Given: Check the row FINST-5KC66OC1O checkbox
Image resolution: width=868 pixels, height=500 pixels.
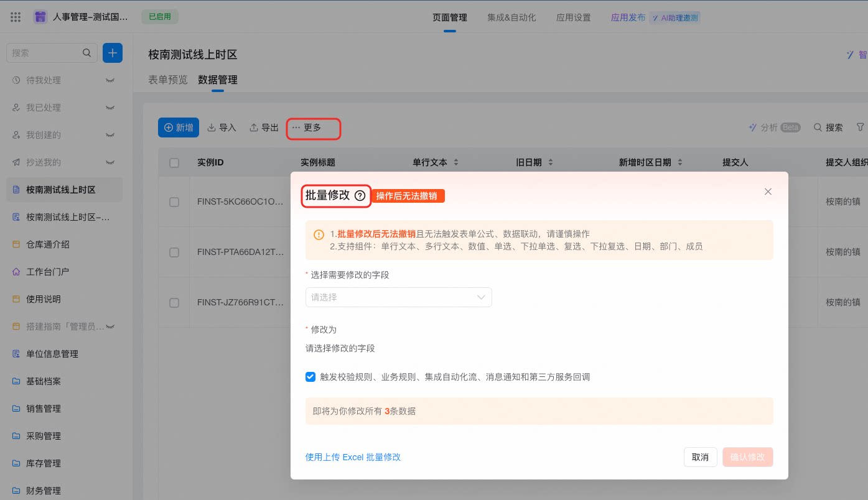Looking at the screenshot, I should [x=174, y=202].
